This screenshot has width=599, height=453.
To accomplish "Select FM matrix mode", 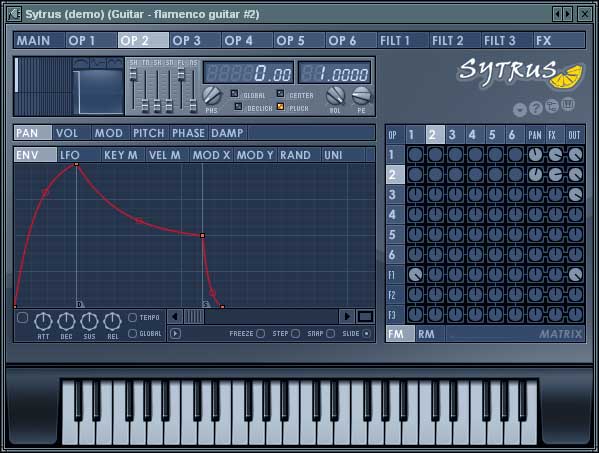I will pyautogui.click(x=400, y=334).
